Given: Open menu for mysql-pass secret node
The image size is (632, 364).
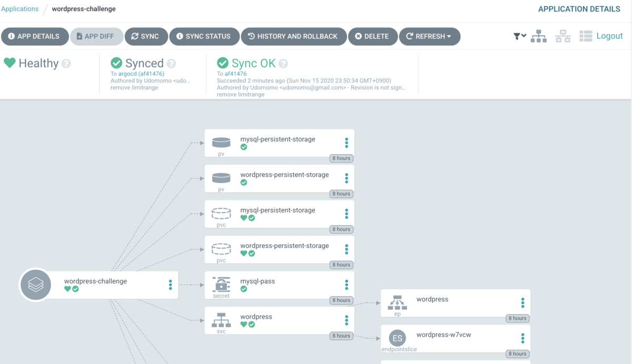Looking at the screenshot, I should [x=347, y=285].
